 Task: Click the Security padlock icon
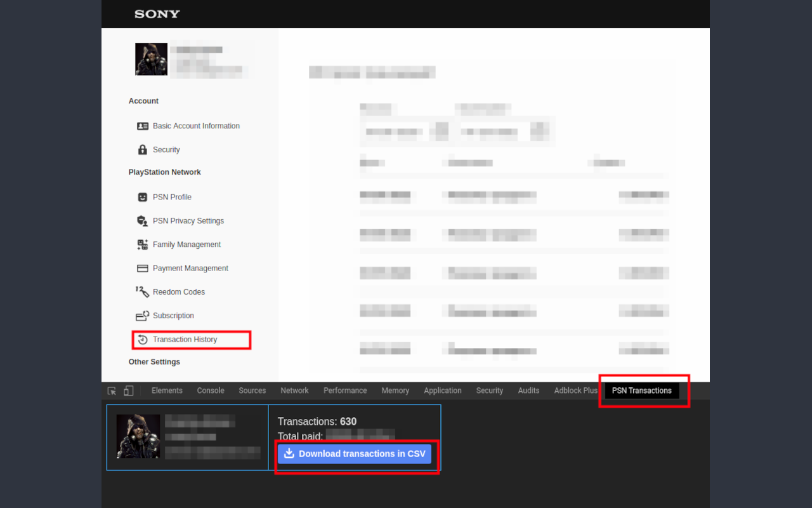[x=143, y=150]
